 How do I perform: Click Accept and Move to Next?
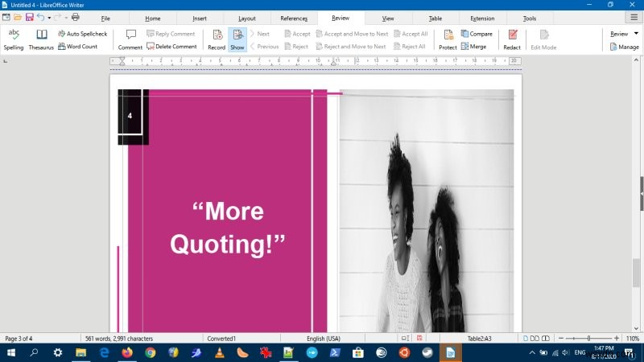coord(352,34)
